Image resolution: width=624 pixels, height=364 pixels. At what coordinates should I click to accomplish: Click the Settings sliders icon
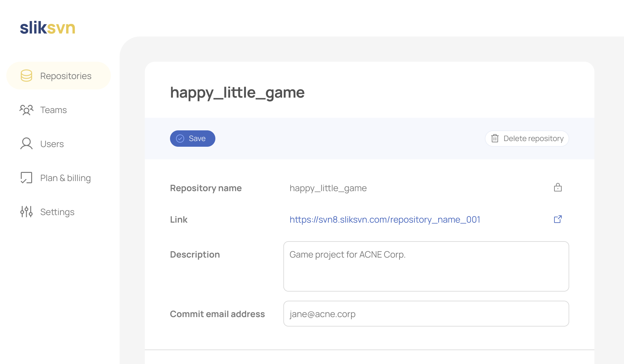click(x=26, y=212)
